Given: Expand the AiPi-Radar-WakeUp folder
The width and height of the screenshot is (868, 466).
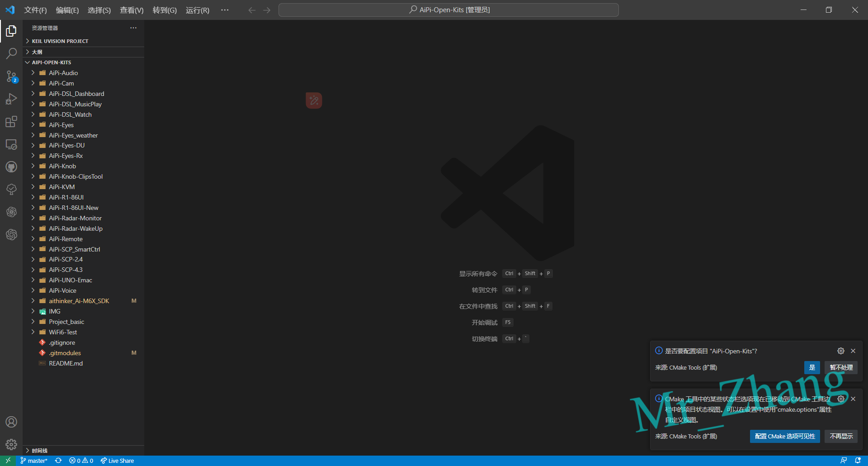Looking at the screenshot, I should point(84,228).
